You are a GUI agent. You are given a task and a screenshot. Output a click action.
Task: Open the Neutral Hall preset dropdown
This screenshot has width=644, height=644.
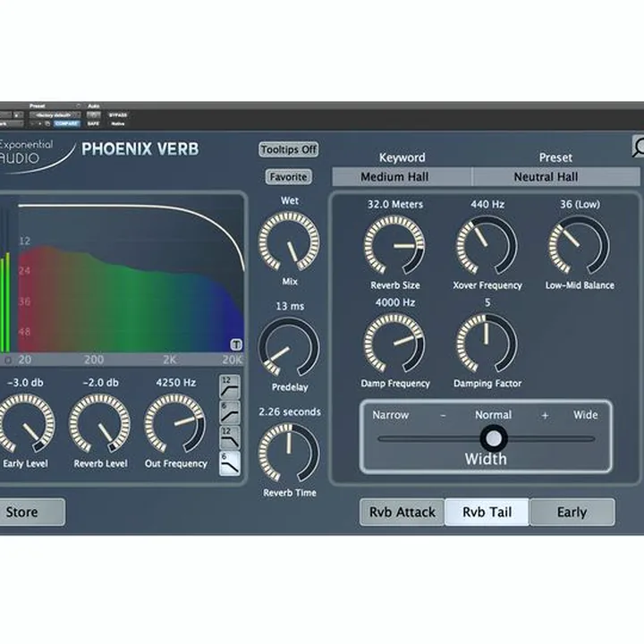pyautogui.click(x=556, y=177)
